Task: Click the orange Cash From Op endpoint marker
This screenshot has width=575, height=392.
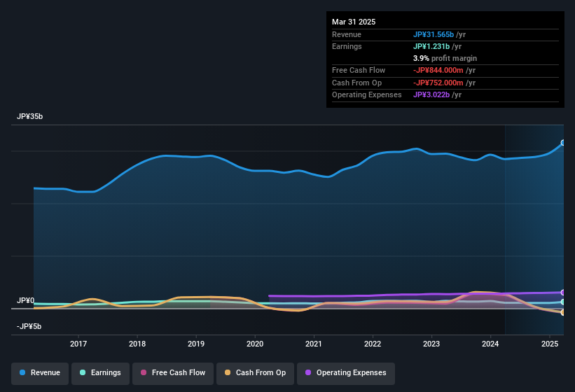Action: pos(562,312)
